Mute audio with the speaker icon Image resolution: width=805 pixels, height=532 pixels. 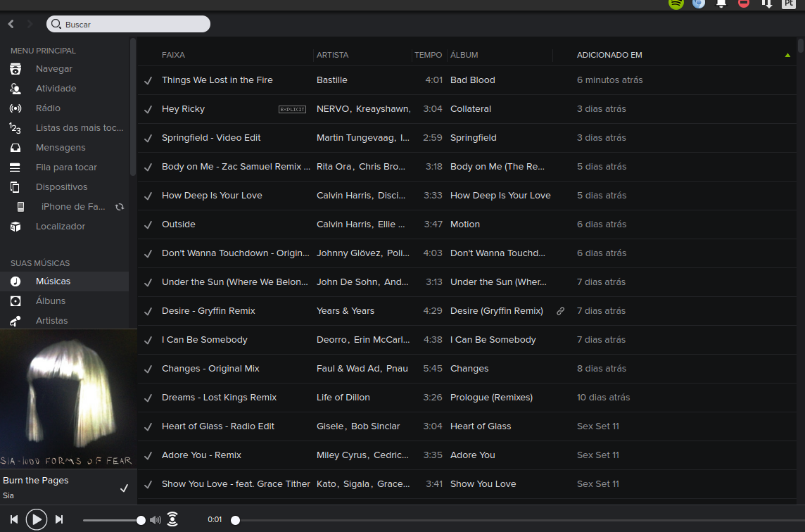click(155, 520)
